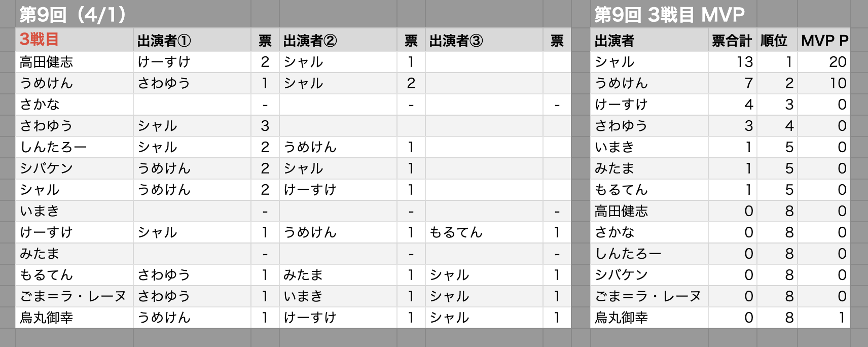Click the 第9回 3戦目 MVP title cell
Image resolution: width=868 pixels, height=347 pixels.
tap(669, 14)
